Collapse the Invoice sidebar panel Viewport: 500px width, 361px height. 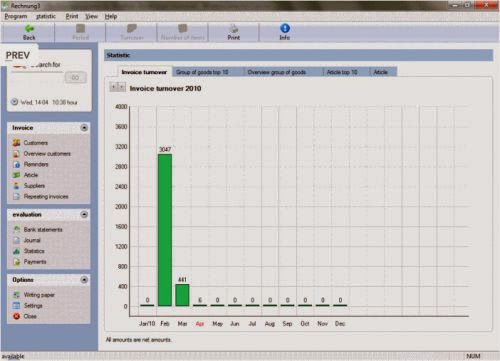(x=84, y=128)
